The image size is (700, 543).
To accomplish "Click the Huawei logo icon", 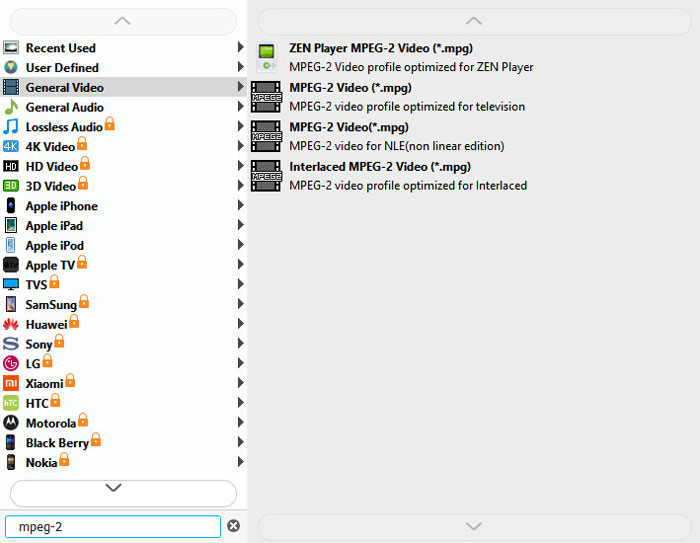I will [11, 324].
